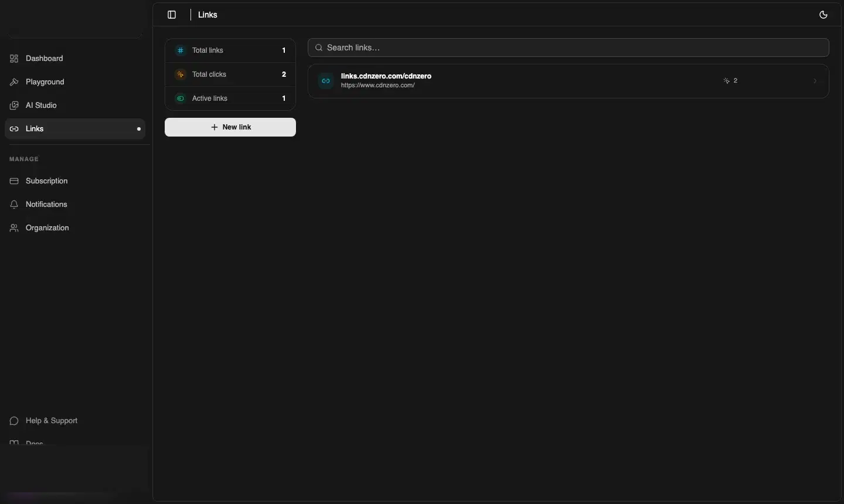Open Notifications from the sidebar
The width and height of the screenshot is (844, 504).
[x=75, y=205]
